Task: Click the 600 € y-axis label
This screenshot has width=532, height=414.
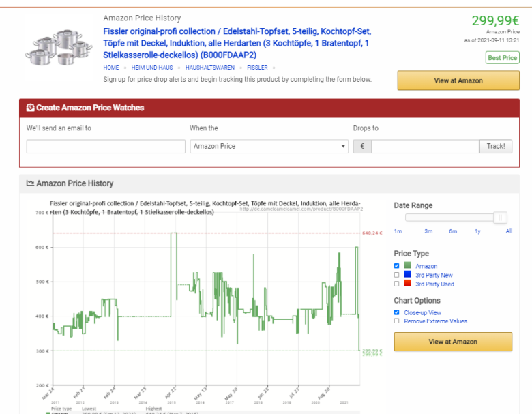Action: point(42,247)
